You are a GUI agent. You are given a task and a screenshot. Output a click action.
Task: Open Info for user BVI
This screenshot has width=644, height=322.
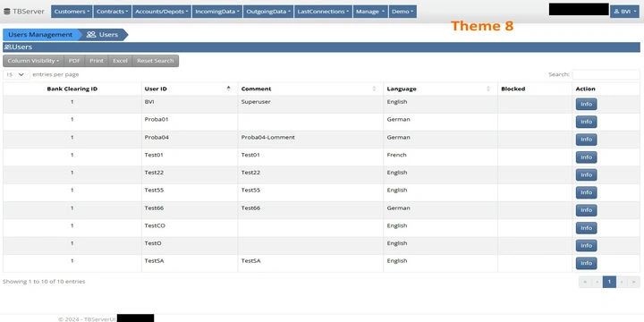(x=586, y=105)
